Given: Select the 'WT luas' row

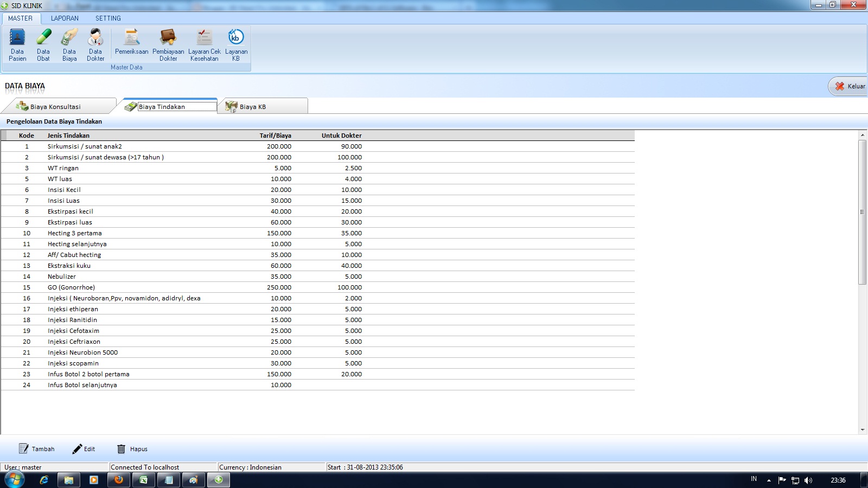Looking at the screenshot, I should pos(317,179).
